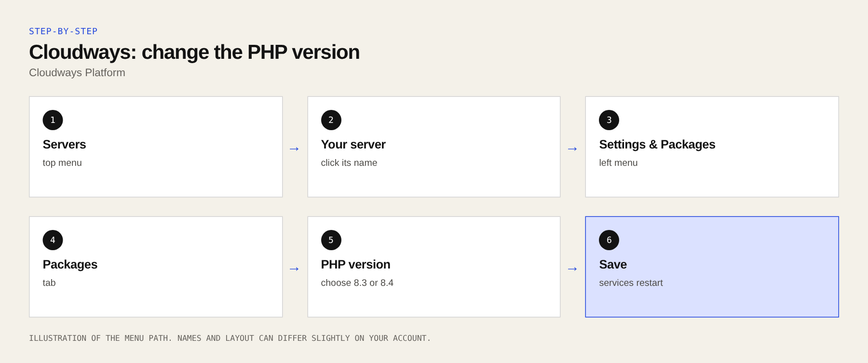This screenshot has height=363, width=868.
Task: Click the "ILLUSTRATION OF THE MENU PATH" footer note
Action: [230, 338]
